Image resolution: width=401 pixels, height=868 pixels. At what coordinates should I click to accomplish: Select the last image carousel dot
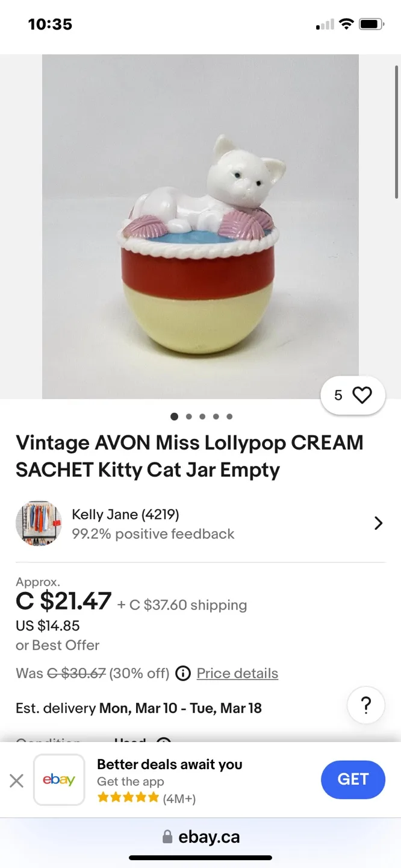(x=229, y=416)
